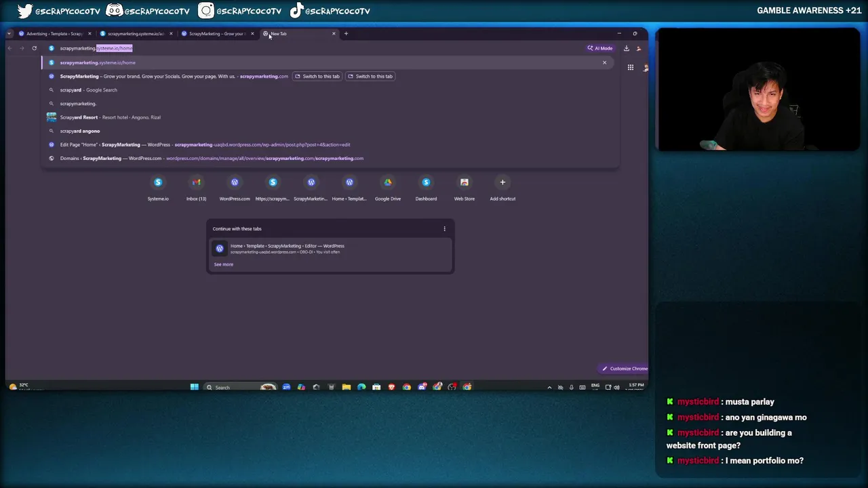Screen dimensions: 868x488
Task: Close the New Tab tab
Action: pyautogui.click(x=334, y=33)
